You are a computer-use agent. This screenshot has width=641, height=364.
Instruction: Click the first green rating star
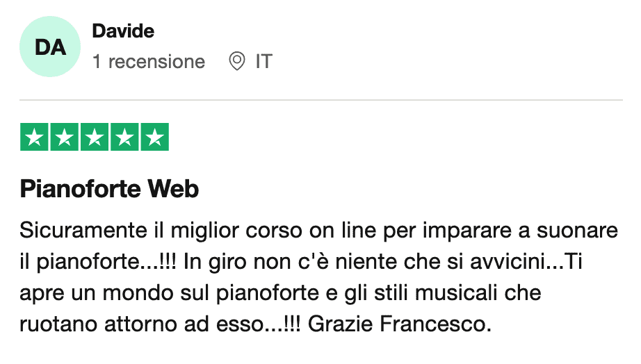(x=34, y=137)
